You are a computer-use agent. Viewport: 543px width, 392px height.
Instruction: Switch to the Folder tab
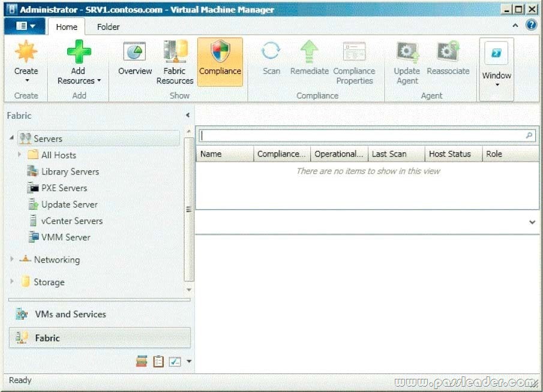coord(108,26)
